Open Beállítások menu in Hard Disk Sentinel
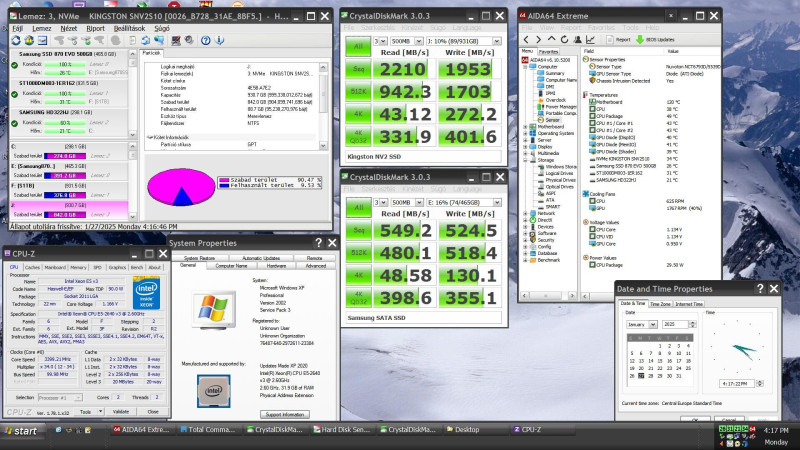The height and width of the screenshot is (450, 800). click(129, 29)
